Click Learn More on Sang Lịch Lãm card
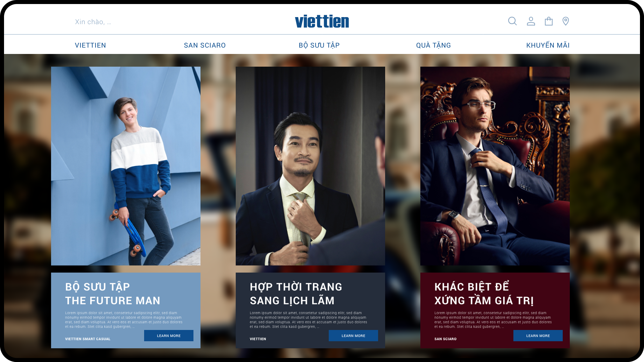 (x=353, y=336)
